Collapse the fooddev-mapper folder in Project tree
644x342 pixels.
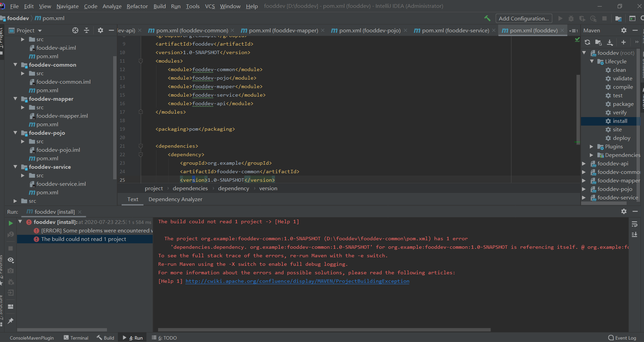15,99
